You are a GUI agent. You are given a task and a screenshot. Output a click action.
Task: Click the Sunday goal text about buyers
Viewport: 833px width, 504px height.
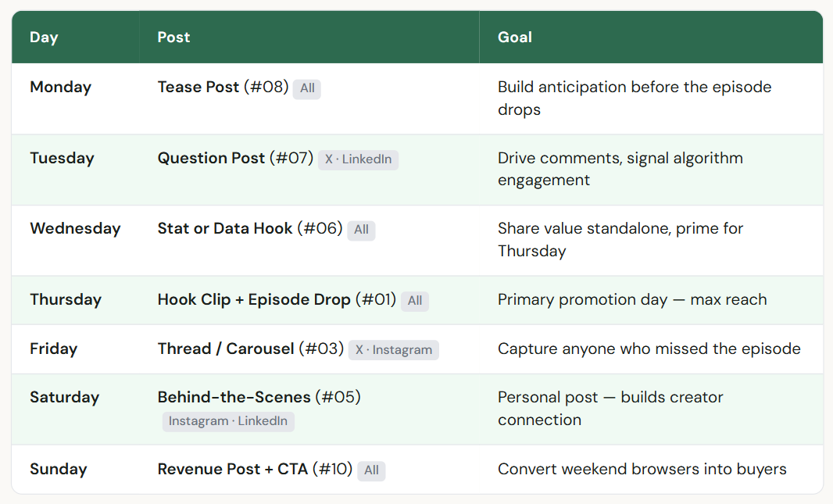pyautogui.click(x=642, y=469)
